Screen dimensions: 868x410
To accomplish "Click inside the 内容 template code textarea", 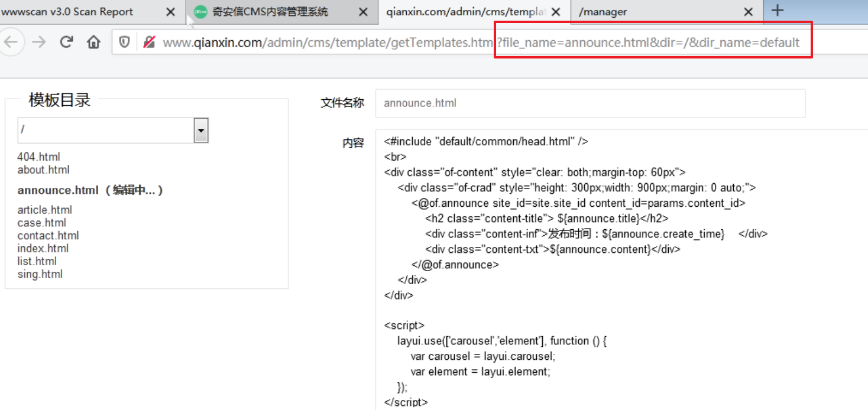I will click(621, 269).
